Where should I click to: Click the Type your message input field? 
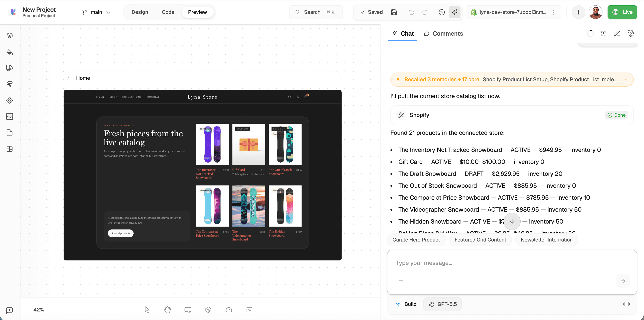point(512,263)
